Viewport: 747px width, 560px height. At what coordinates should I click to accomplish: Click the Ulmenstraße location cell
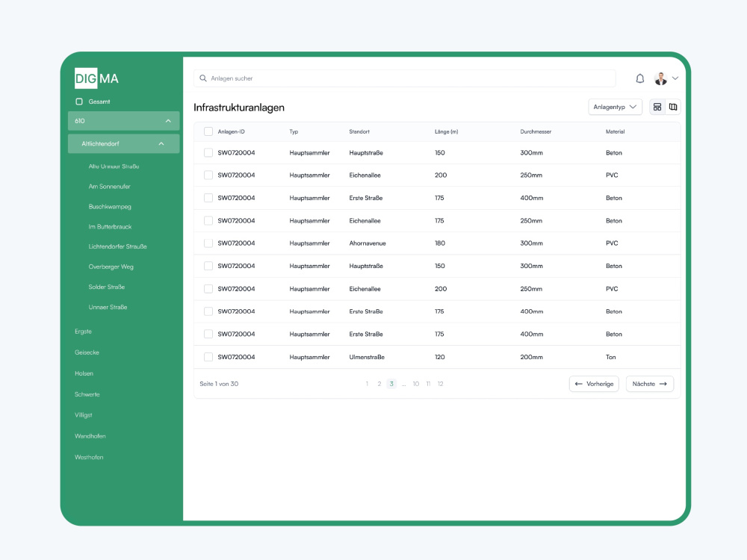pos(367,357)
